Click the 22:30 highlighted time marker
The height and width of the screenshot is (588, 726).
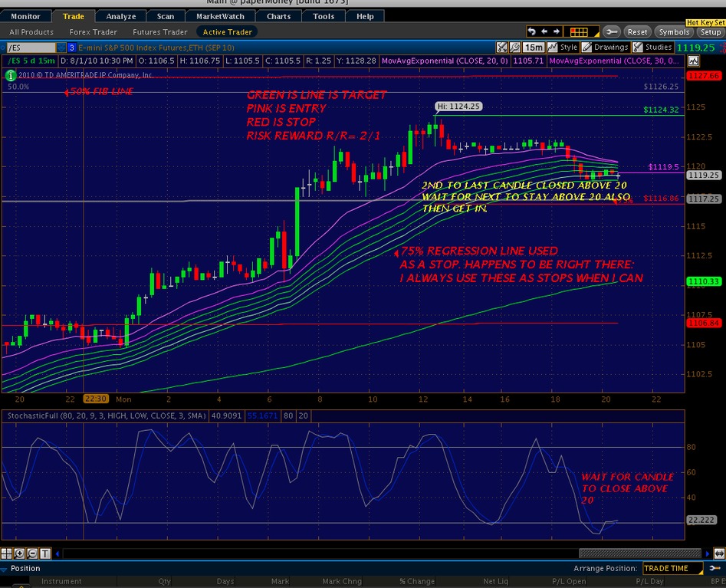pos(95,399)
